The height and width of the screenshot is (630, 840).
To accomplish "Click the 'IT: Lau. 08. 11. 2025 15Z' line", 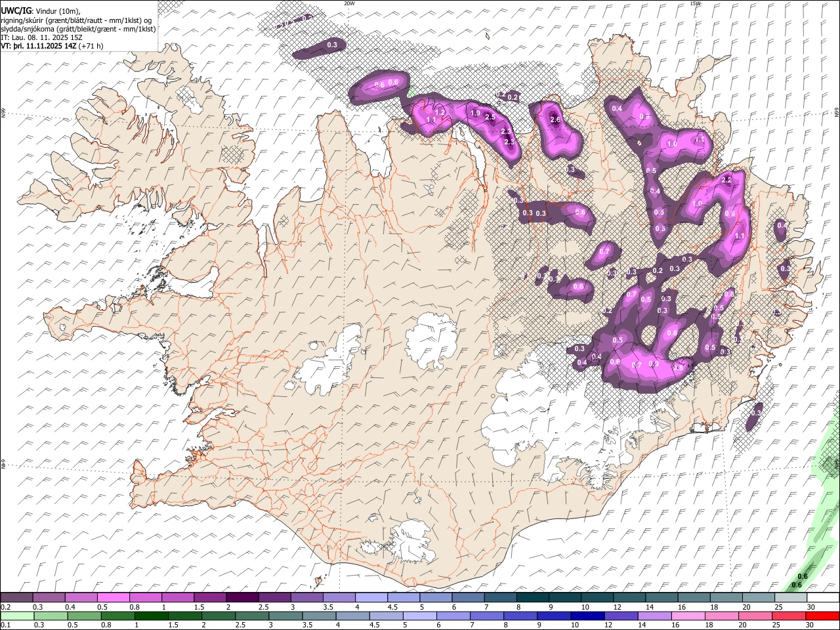I will pos(41,37).
